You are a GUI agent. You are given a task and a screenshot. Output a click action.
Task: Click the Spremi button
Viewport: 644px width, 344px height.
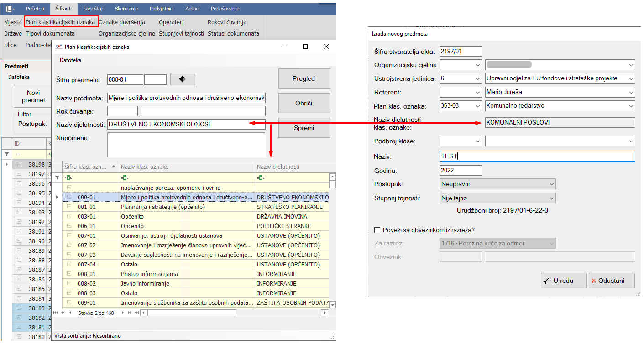click(x=304, y=128)
